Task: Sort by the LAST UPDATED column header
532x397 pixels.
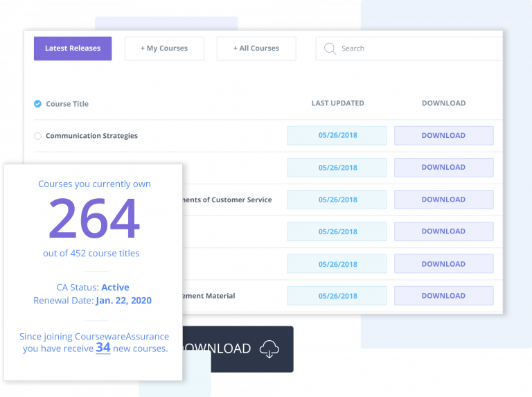Action: [337, 103]
